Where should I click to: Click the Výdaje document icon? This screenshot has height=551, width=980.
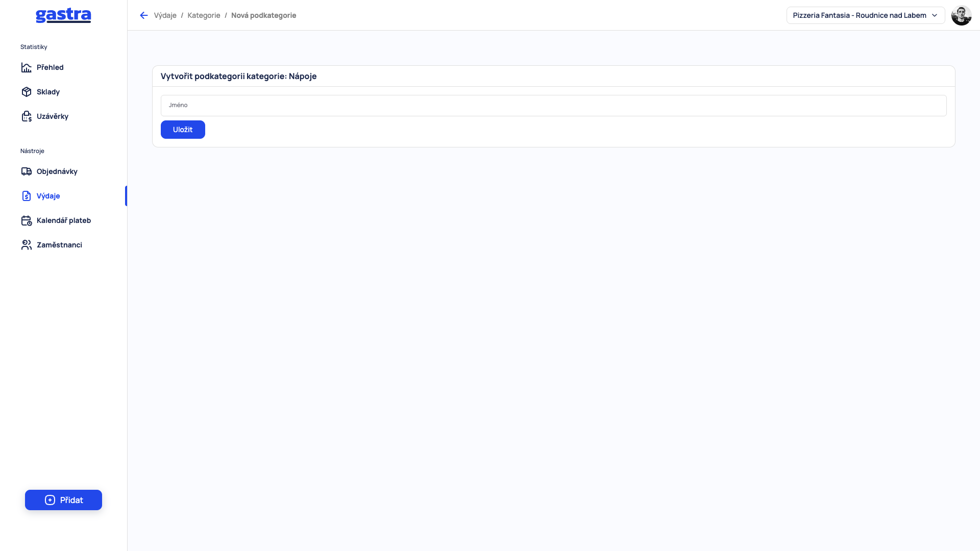tap(27, 196)
